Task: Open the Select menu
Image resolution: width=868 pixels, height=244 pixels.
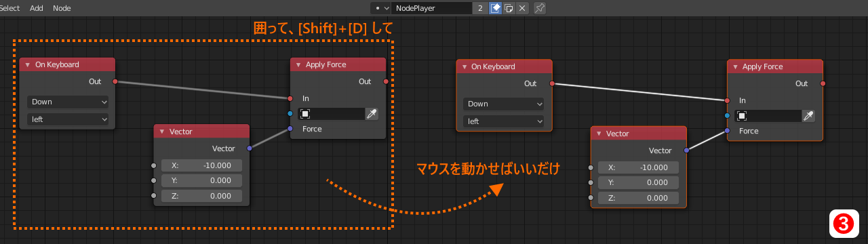Action: [x=9, y=8]
